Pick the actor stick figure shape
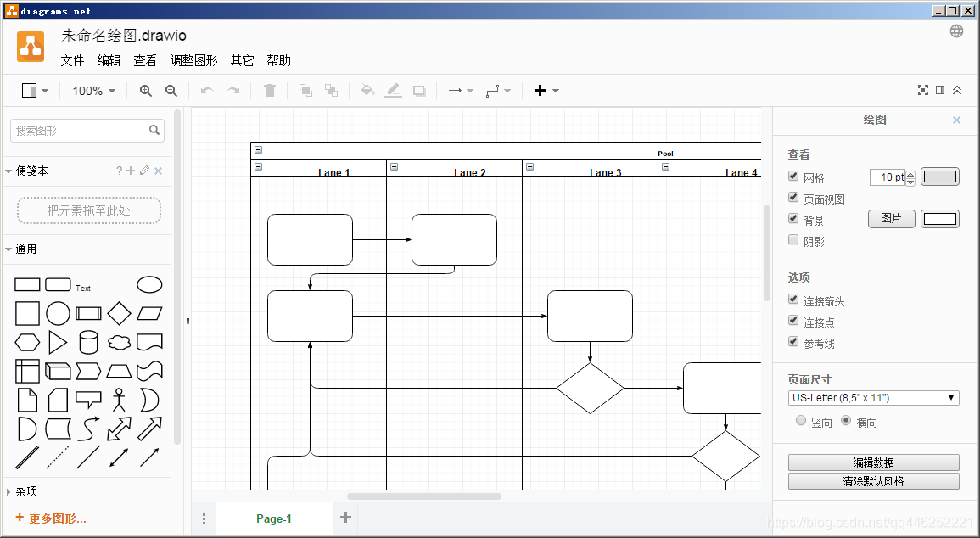Screen dimensions: 980x538 pos(120,399)
